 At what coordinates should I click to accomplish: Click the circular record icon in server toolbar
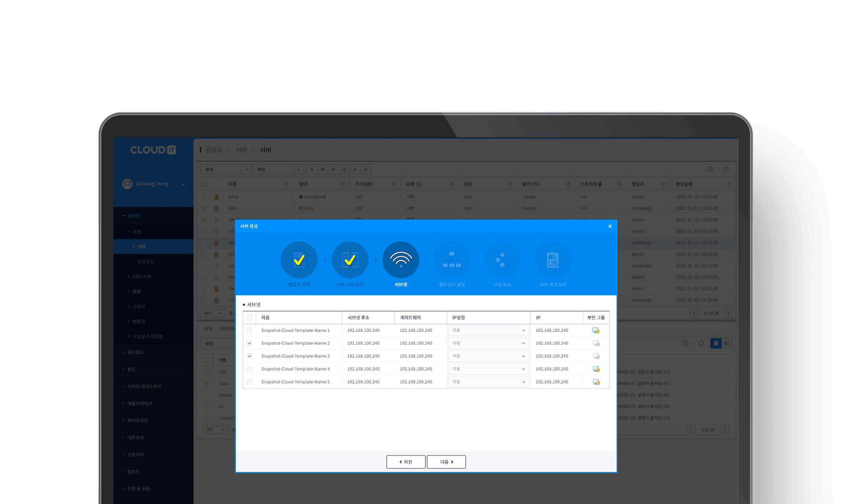tap(344, 169)
